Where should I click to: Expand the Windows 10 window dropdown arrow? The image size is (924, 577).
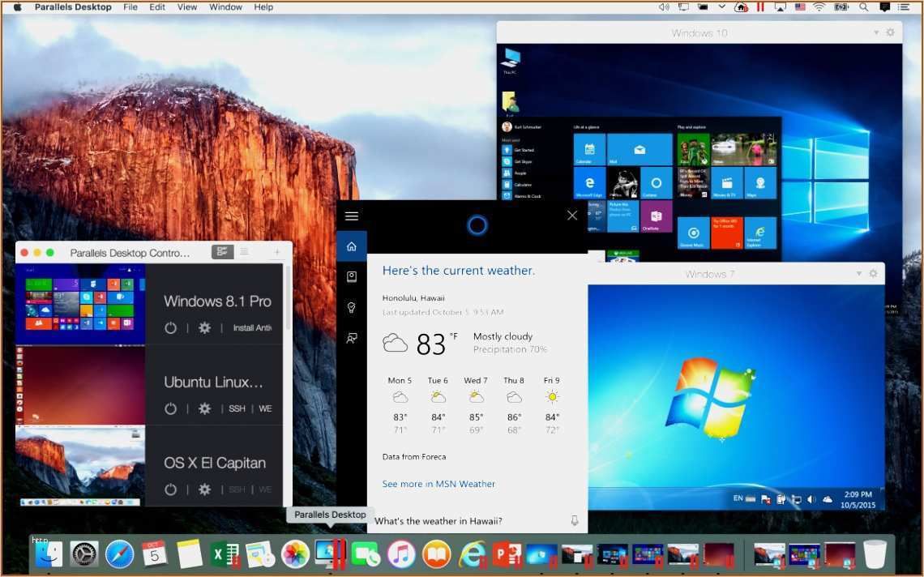[876, 33]
